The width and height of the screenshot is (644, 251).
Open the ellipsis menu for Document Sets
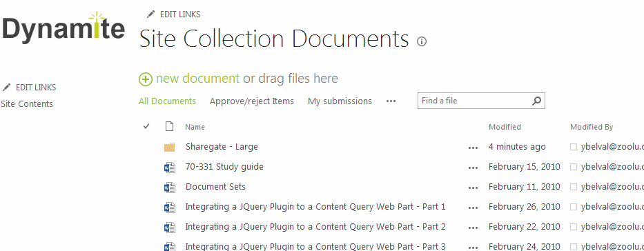[473, 188]
